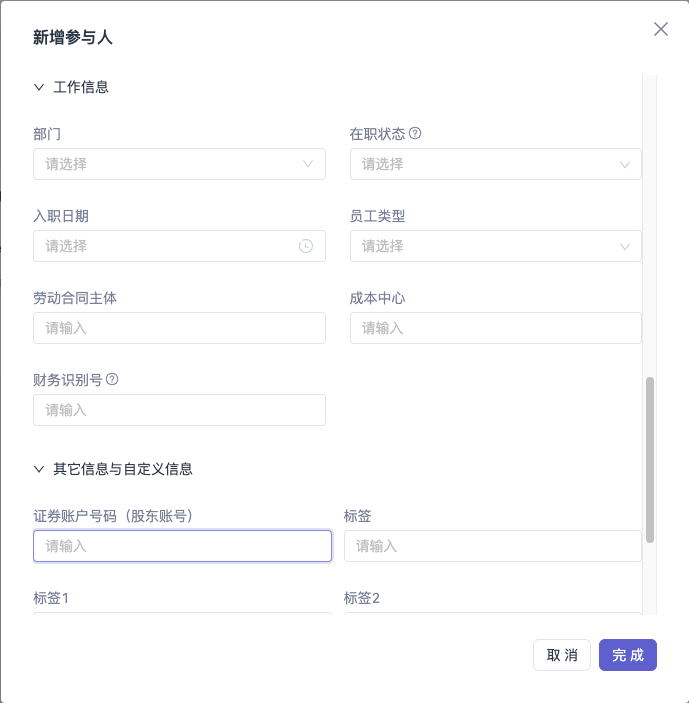This screenshot has height=703, width=689.
Task: Click clock icon in 入职日期 field
Action: (306, 246)
